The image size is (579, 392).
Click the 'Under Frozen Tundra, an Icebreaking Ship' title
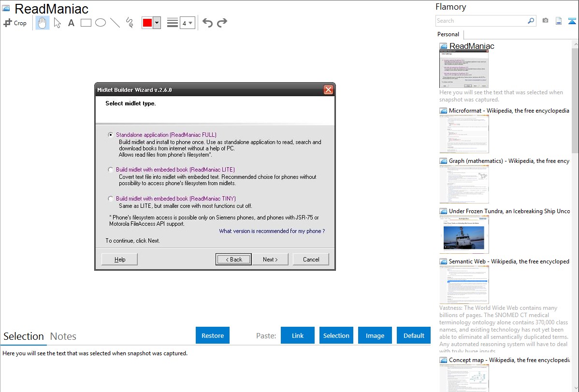tap(509, 211)
